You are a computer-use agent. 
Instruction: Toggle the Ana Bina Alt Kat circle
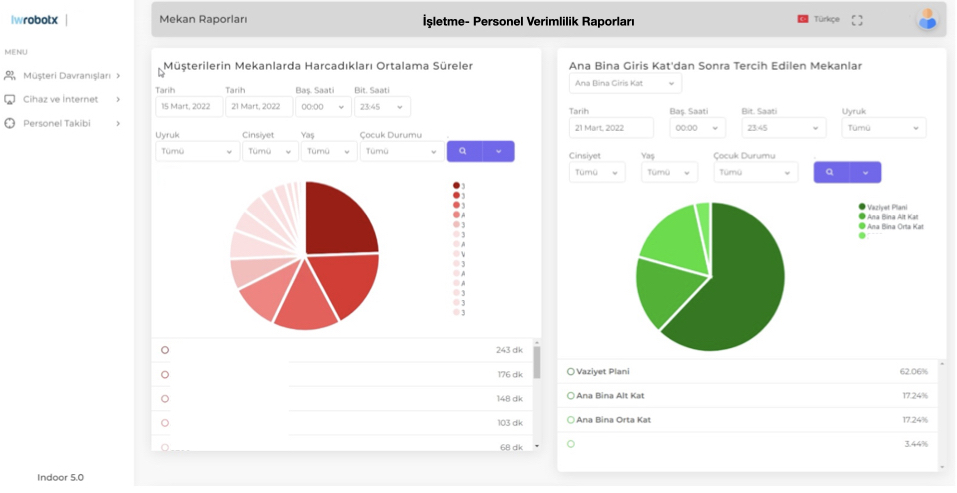571,396
